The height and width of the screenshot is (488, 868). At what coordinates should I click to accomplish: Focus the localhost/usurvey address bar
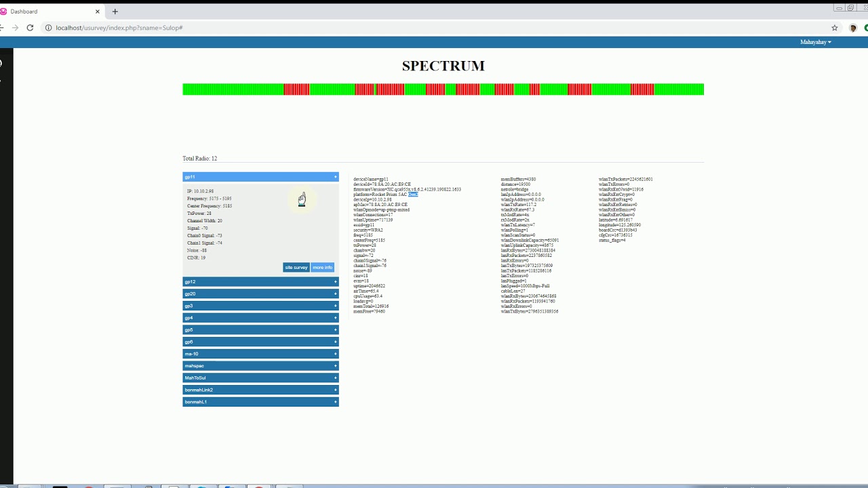pos(434,28)
